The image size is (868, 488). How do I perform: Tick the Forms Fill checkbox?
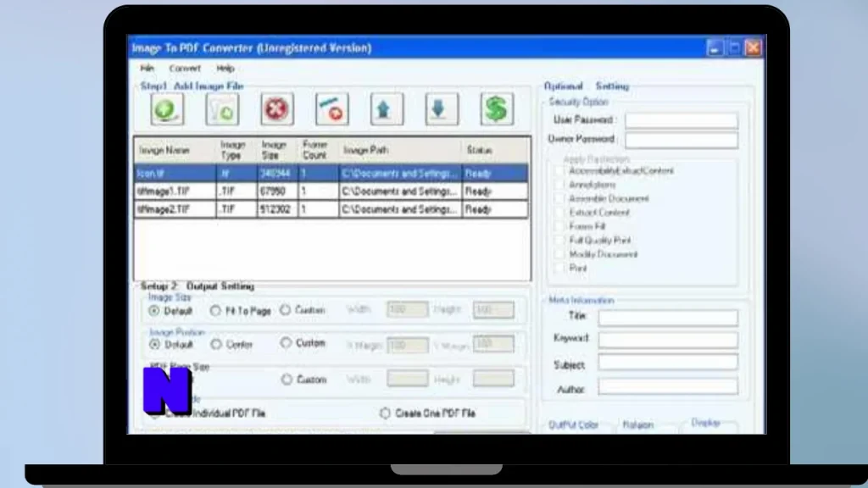tap(559, 226)
